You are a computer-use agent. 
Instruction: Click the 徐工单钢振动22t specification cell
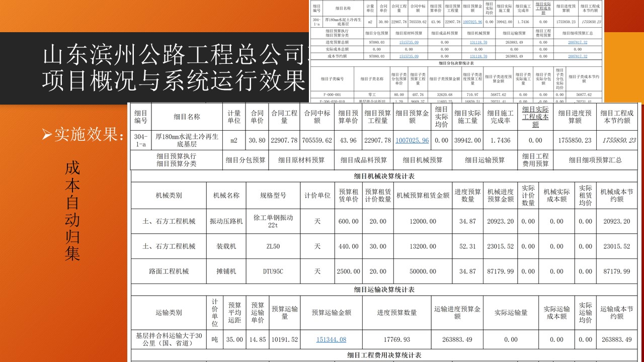click(x=273, y=221)
